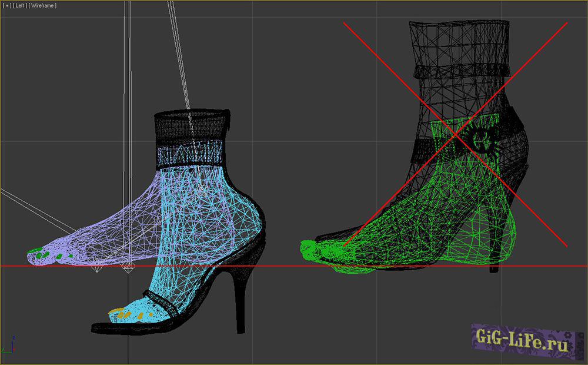
Task: Select the stiletto heel of the left shoe
Action: click(x=239, y=300)
